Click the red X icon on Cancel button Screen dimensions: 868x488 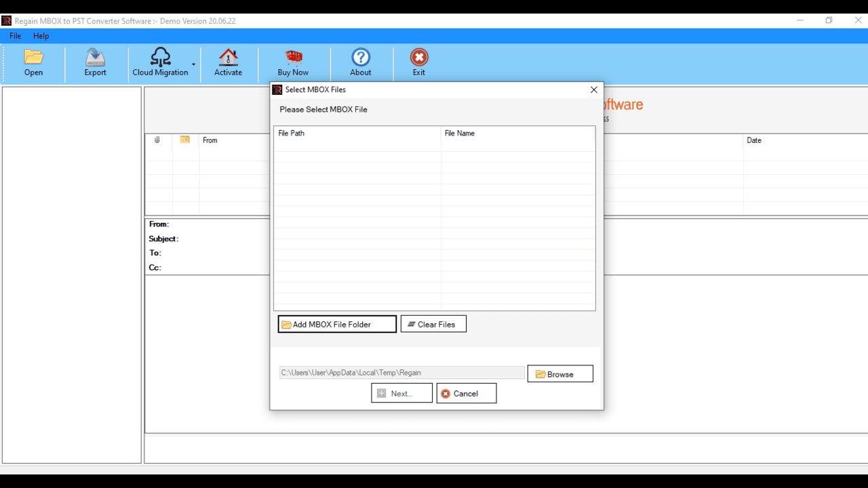click(446, 394)
